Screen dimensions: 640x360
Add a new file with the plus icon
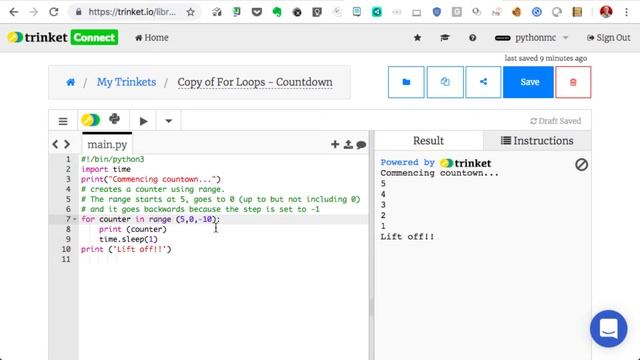335,144
